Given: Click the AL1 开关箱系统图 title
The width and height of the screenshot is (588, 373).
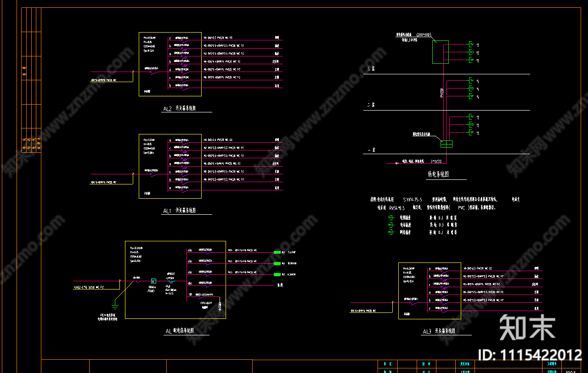Looking at the screenshot, I should point(179,211).
